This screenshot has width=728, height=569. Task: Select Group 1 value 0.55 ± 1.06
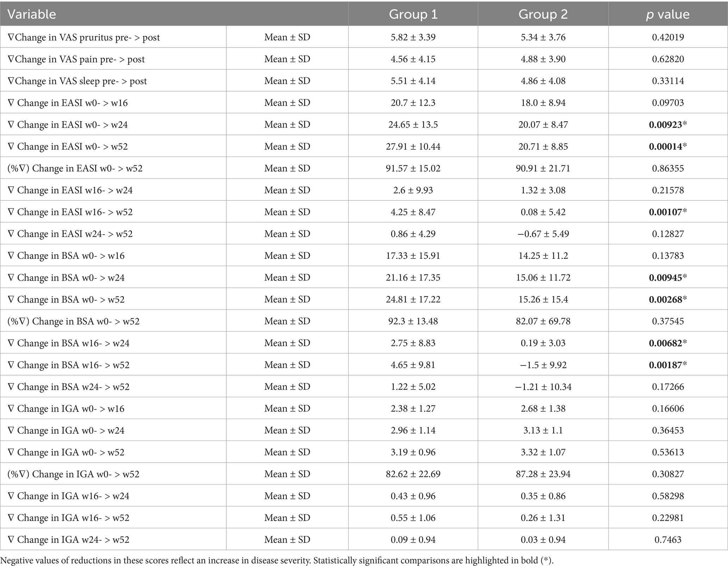pyautogui.click(x=413, y=518)
